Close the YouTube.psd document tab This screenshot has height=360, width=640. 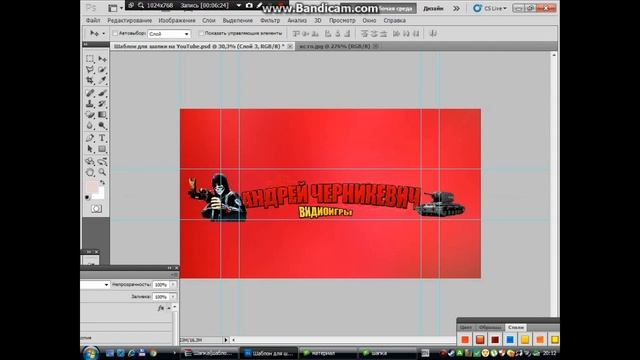pos(290,47)
